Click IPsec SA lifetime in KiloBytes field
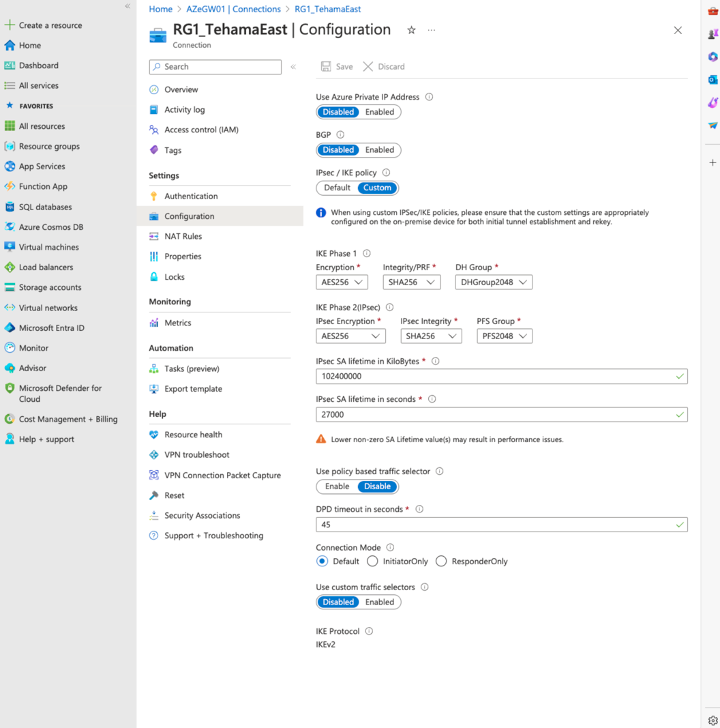This screenshot has height=728, width=720. click(502, 376)
